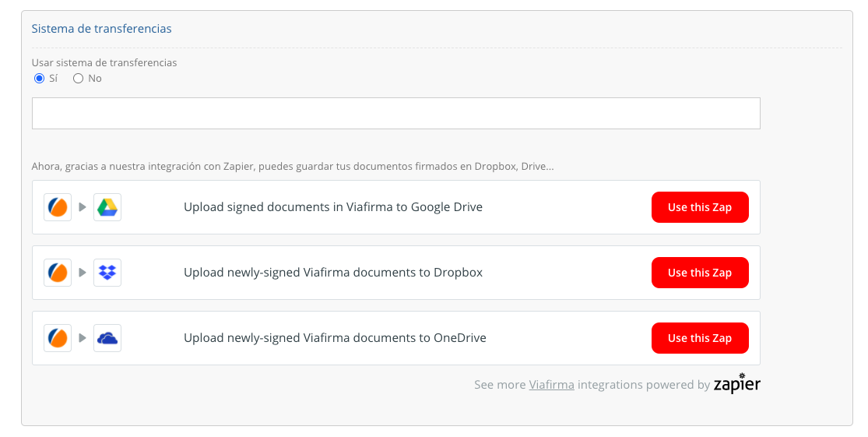Click the Google Drive upload zap title

tap(333, 207)
